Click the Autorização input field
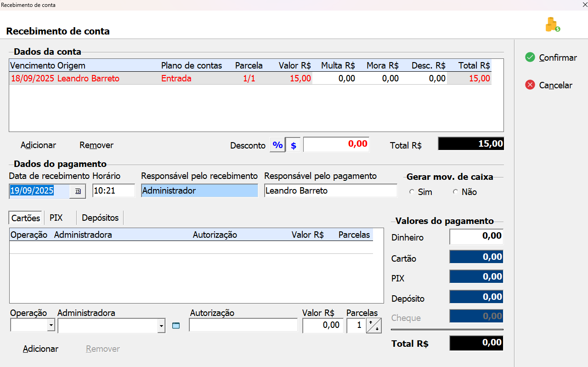 pos(243,325)
